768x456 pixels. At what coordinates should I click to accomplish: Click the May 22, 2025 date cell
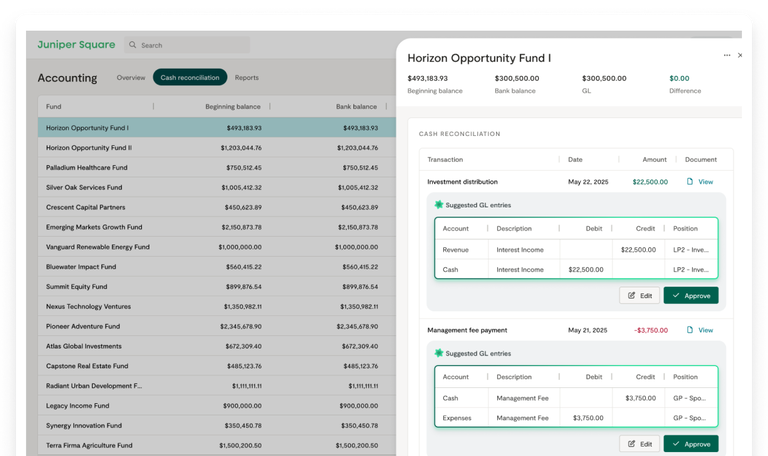click(588, 182)
